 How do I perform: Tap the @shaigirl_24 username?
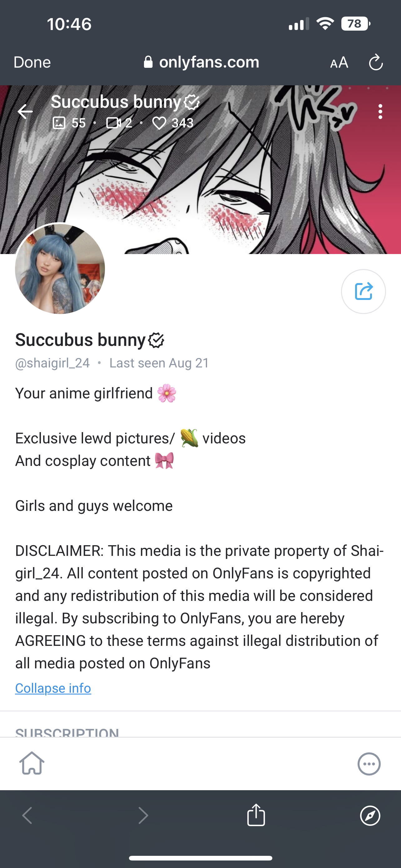52,363
